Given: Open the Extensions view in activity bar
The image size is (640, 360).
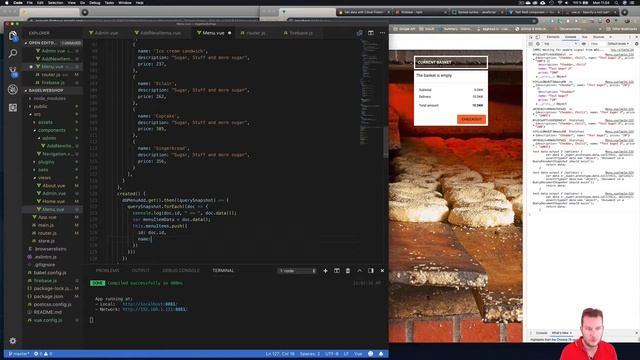Looking at the screenshot, I should [13, 107].
